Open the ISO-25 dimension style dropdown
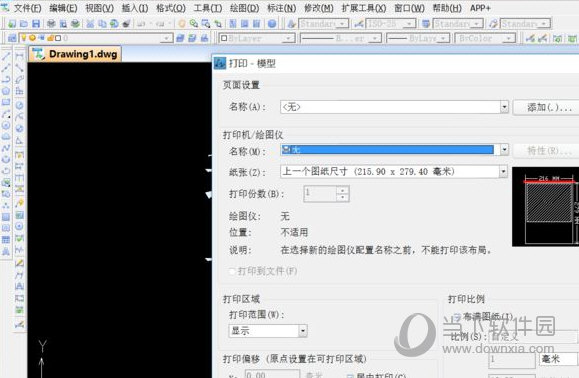 (x=409, y=24)
